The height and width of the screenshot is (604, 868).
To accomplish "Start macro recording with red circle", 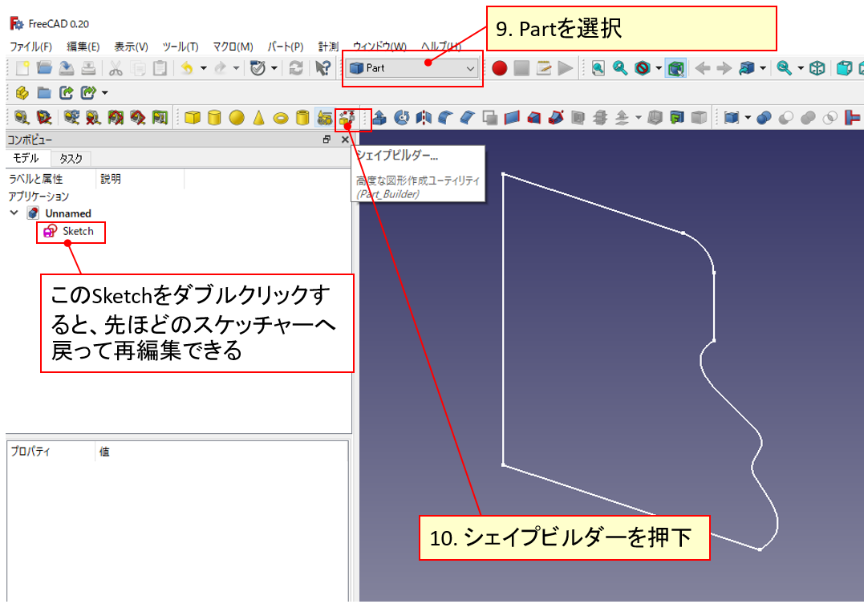I will (499, 68).
